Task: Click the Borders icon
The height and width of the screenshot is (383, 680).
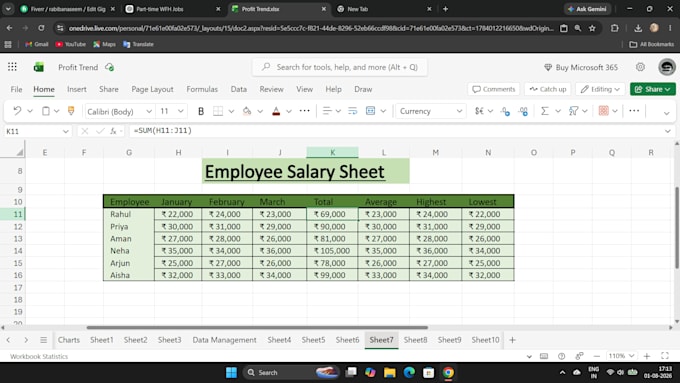Action: click(x=218, y=111)
